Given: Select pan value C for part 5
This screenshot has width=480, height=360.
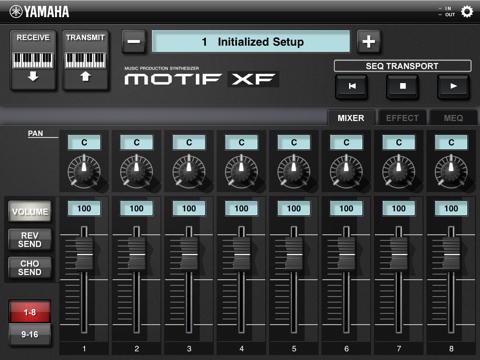Looking at the screenshot, I should click(x=294, y=142).
